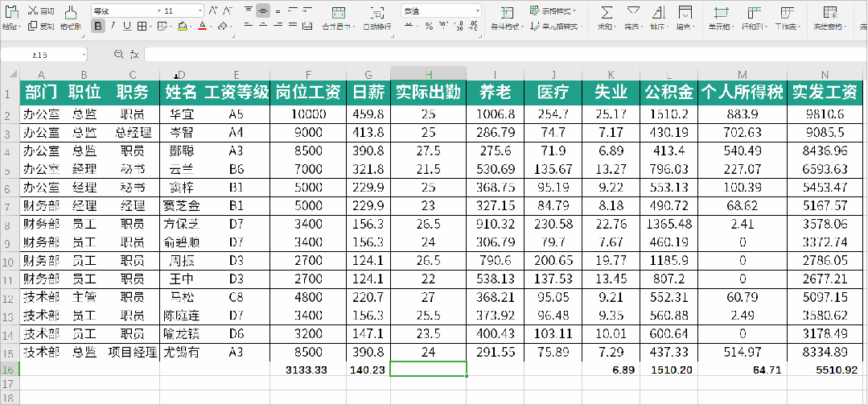Click the increase decimal places icon
The image size is (868, 405).
coord(459,26)
